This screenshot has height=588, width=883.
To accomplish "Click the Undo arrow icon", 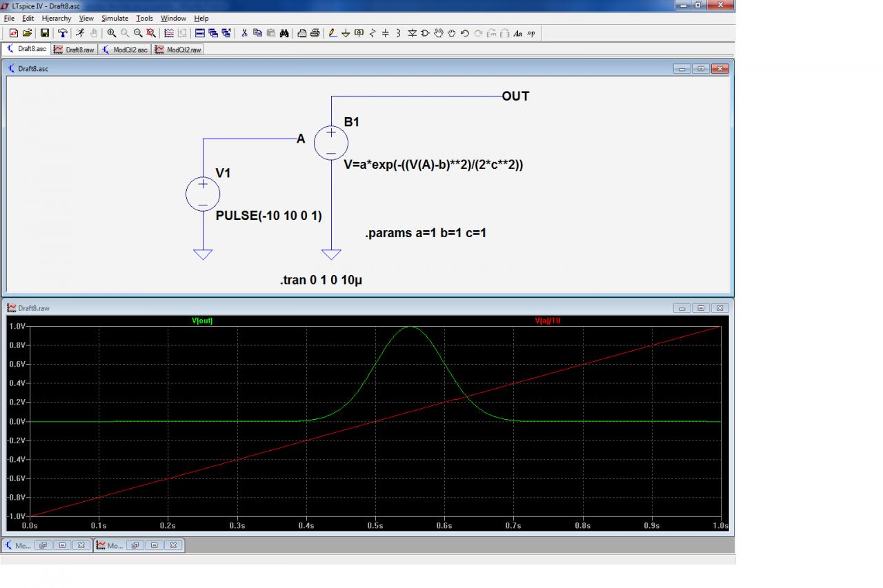I will [x=465, y=33].
